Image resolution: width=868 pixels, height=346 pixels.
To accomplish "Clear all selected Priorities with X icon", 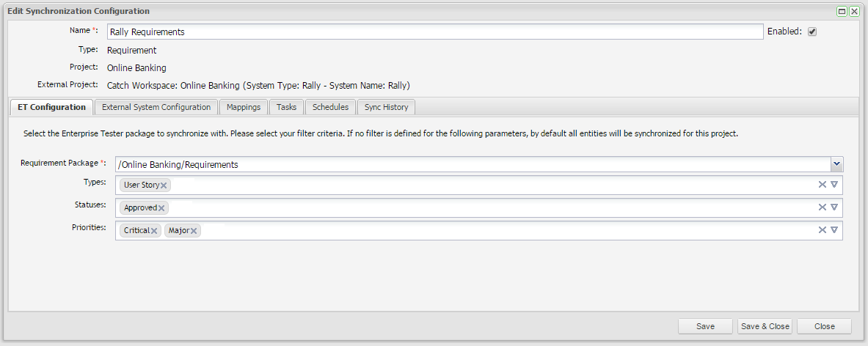I will click(823, 230).
